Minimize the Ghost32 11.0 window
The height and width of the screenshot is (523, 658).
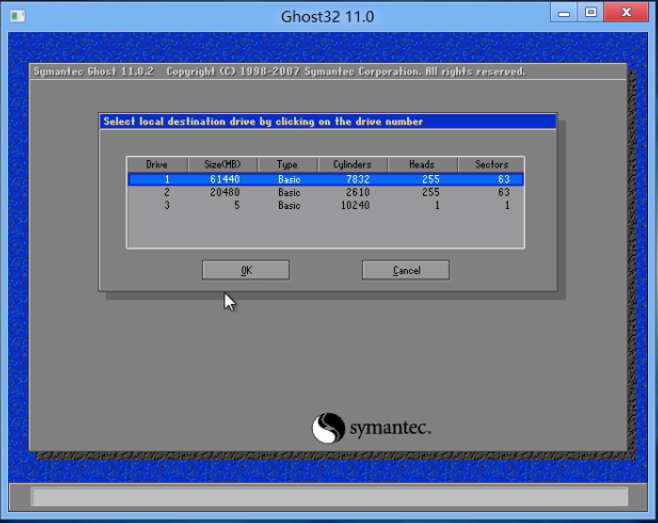coord(564,13)
